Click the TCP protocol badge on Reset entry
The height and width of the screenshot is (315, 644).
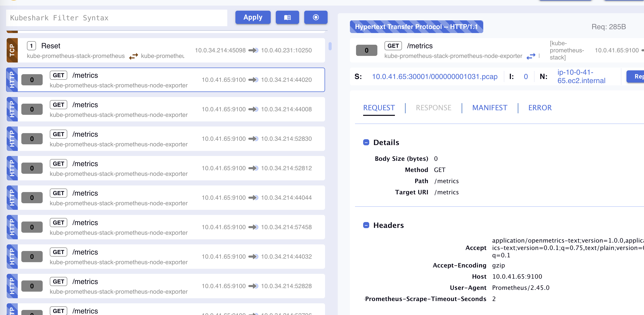[12, 50]
